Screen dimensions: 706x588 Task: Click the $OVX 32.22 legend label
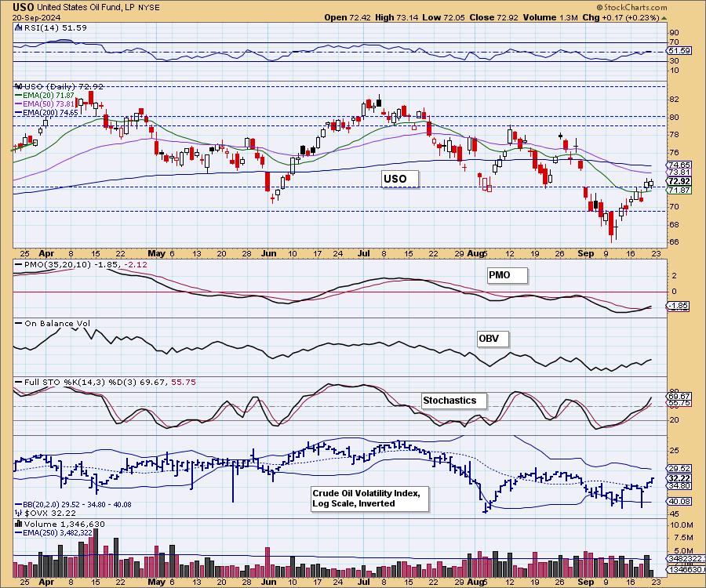click(50, 513)
